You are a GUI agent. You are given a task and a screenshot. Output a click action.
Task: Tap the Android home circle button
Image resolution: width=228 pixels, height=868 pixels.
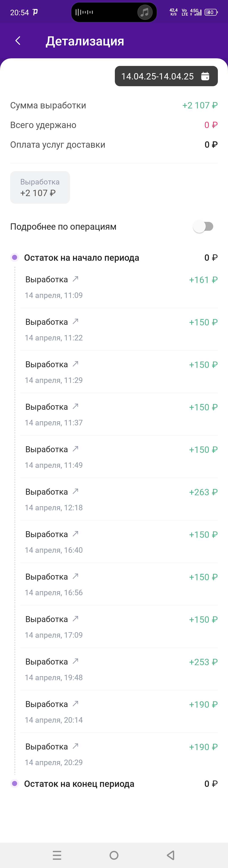click(x=114, y=855)
